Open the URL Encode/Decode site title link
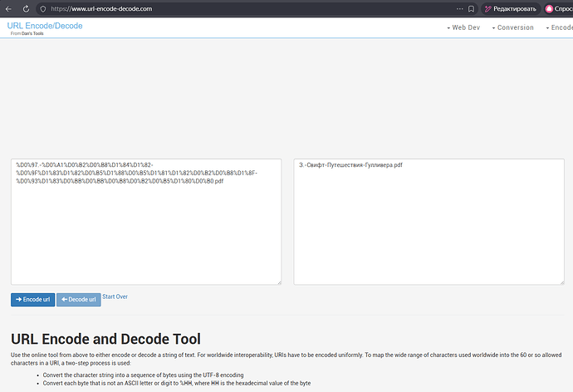Screen dimensions: 573x392 pyautogui.click(x=44, y=26)
